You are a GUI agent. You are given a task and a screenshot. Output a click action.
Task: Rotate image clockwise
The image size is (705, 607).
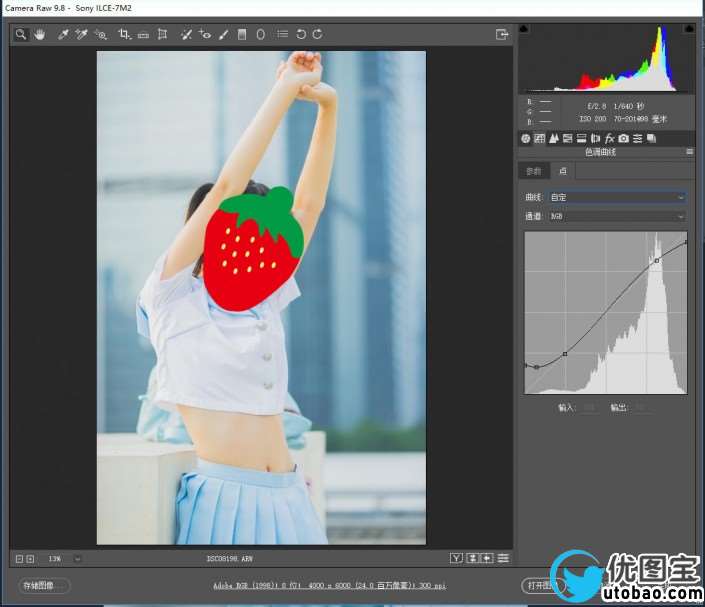317,34
